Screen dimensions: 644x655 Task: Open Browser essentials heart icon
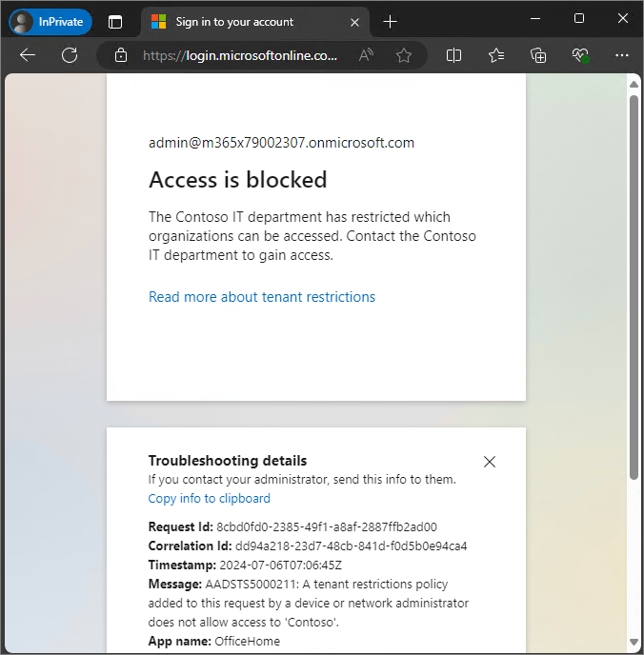(580, 55)
